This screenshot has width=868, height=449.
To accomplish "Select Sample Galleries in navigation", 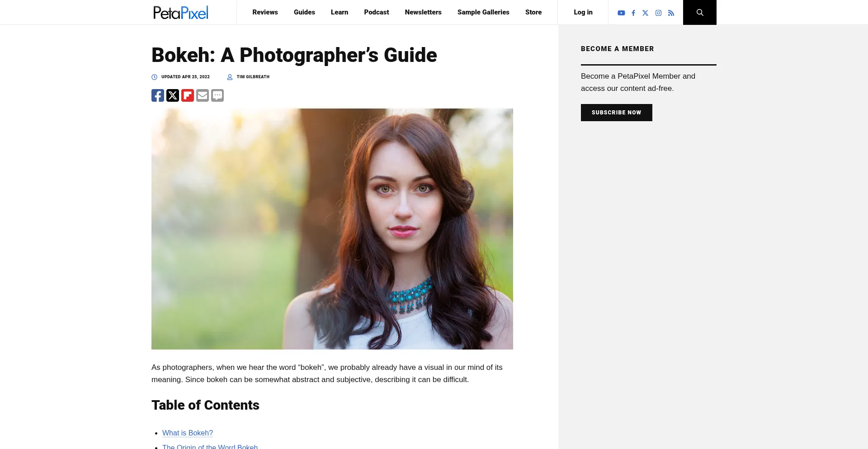I will click(x=483, y=12).
